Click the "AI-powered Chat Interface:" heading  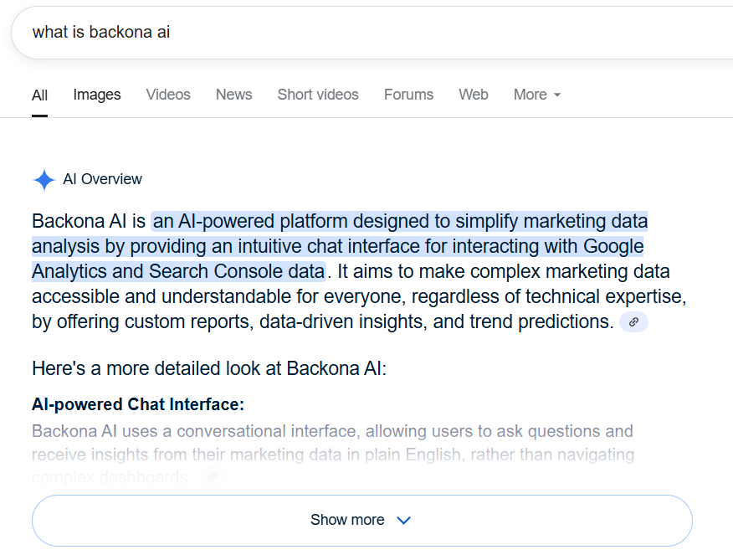pyautogui.click(x=138, y=405)
